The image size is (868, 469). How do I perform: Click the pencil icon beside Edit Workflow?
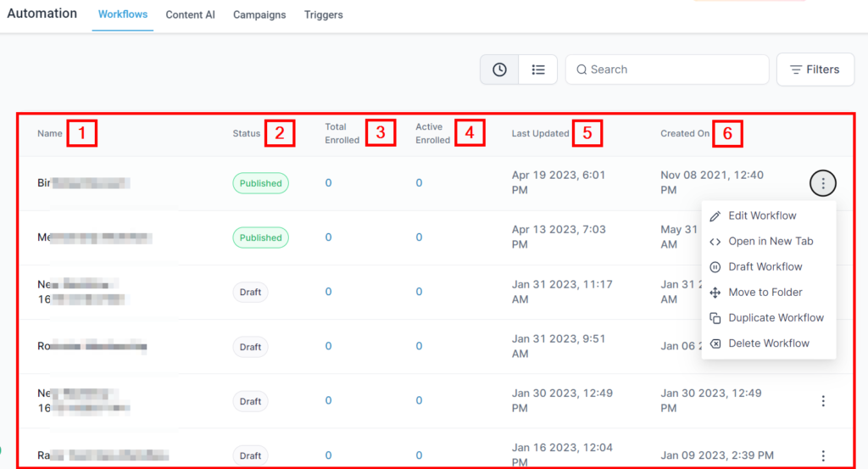pos(715,216)
